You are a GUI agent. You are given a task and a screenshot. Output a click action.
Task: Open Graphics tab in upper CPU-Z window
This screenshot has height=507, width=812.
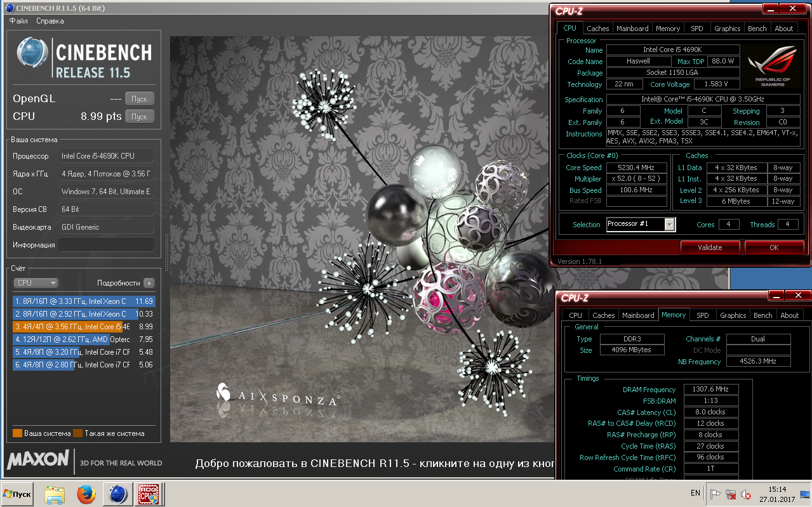coord(727,29)
